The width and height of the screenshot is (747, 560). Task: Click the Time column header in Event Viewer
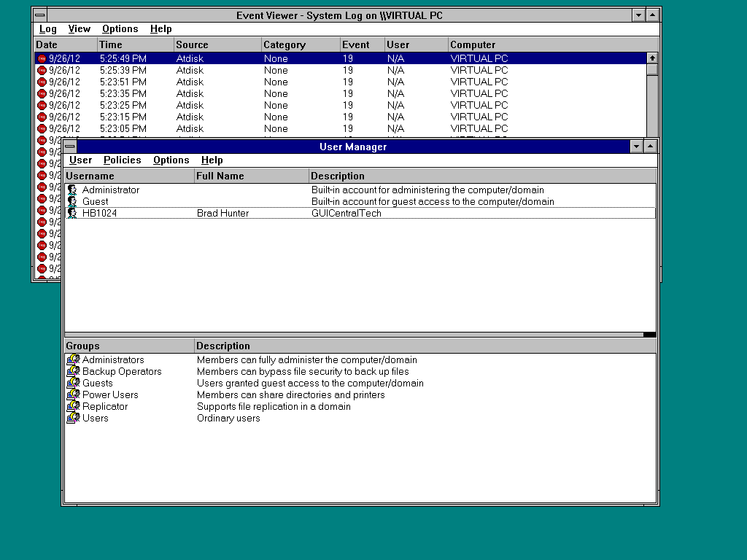(136, 44)
